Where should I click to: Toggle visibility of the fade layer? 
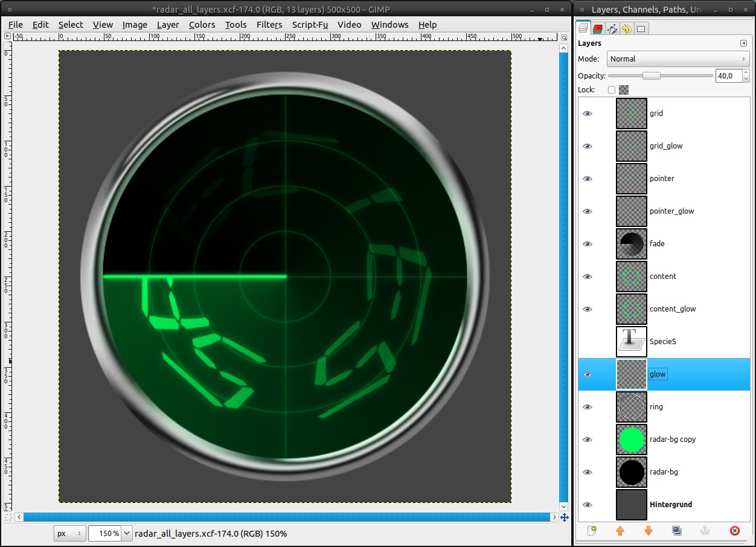(588, 244)
